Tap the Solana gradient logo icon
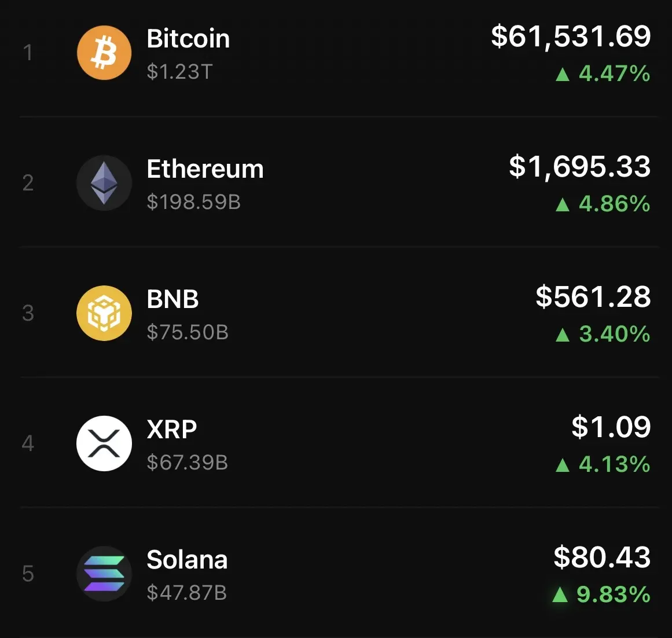 click(x=104, y=574)
